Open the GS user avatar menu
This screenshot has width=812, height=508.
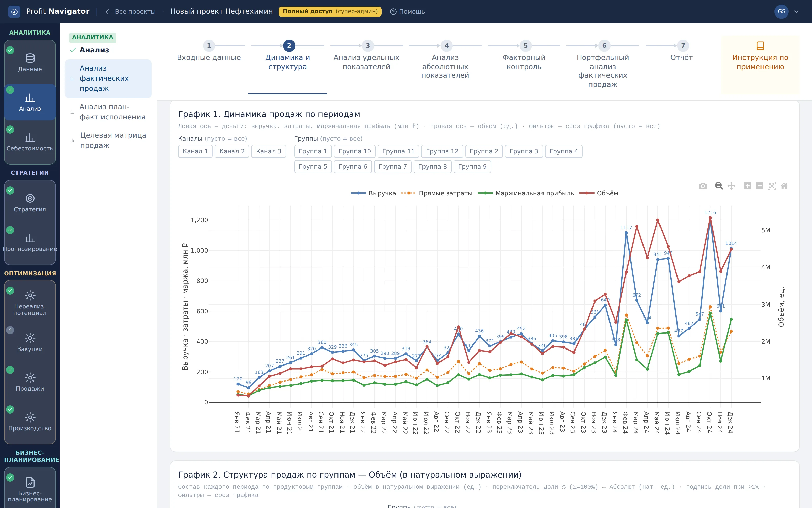point(781,12)
